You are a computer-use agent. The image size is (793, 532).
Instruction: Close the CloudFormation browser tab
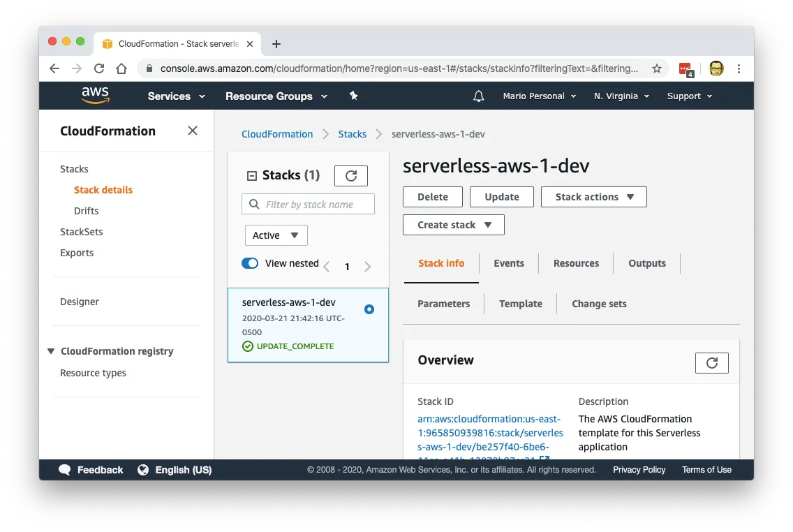[250, 44]
